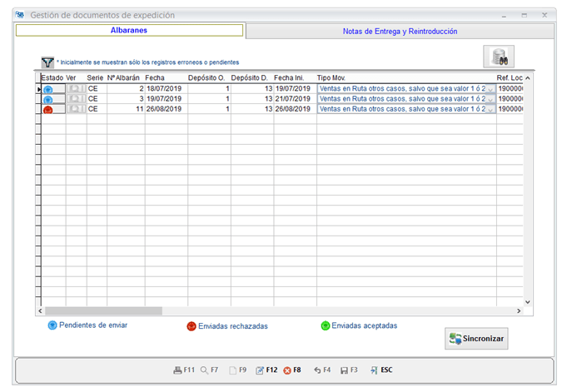Click the F8 delete icon

[x=287, y=370]
